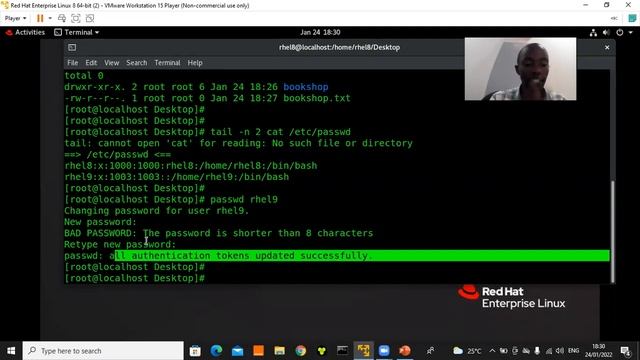Screen dimensions: 640x360
Task: Click the network icon in GNOME top bar
Action: point(593,33)
